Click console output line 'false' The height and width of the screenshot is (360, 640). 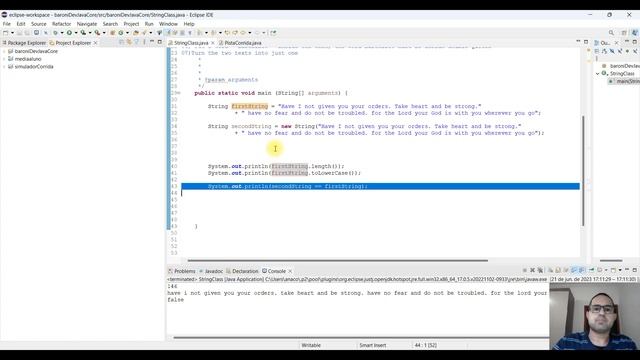click(176, 300)
